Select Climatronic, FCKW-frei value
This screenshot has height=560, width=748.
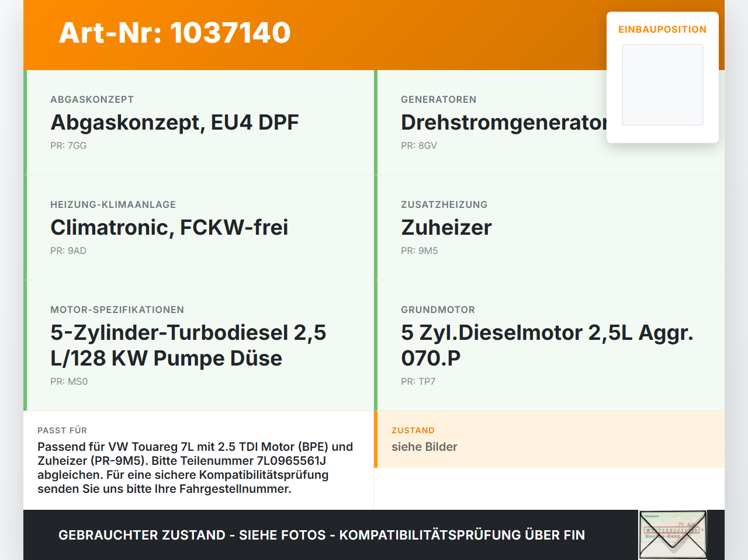[169, 227]
